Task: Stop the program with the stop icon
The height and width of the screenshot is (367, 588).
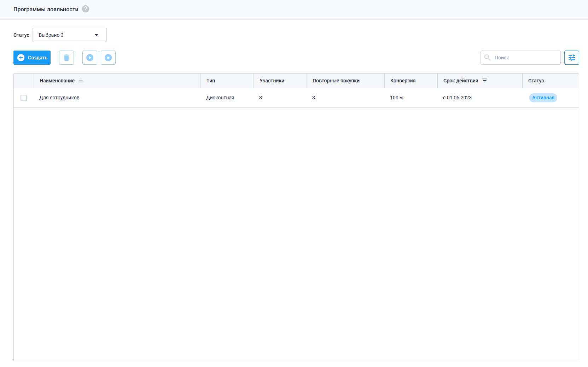Action: tap(108, 58)
